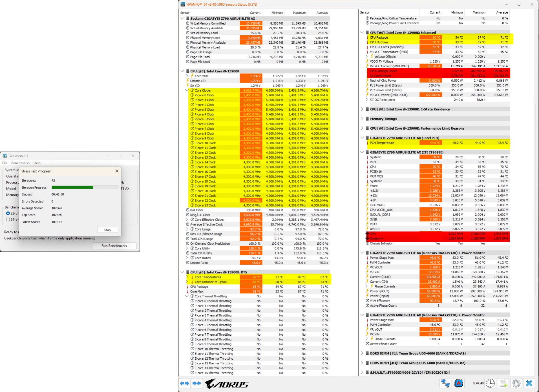This screenshot has width=539, height=392.
Task: Expand the DDR5 DIMM [#1] Team Group section
Action: [362, 353]
